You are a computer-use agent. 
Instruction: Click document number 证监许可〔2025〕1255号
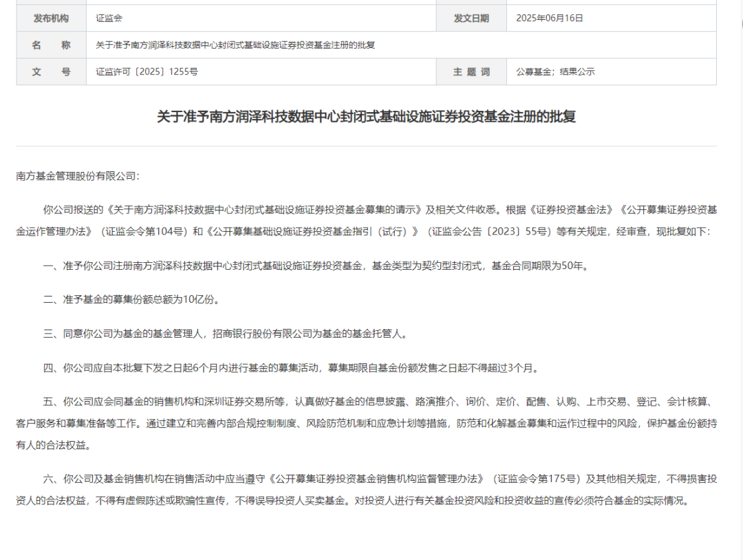click(x=147, y=72)
